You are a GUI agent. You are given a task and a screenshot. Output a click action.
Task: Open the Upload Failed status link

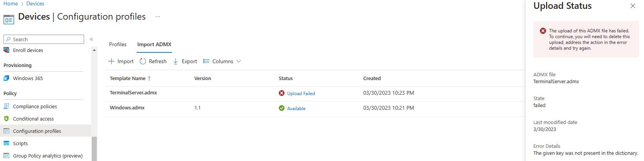coord(301,93)
